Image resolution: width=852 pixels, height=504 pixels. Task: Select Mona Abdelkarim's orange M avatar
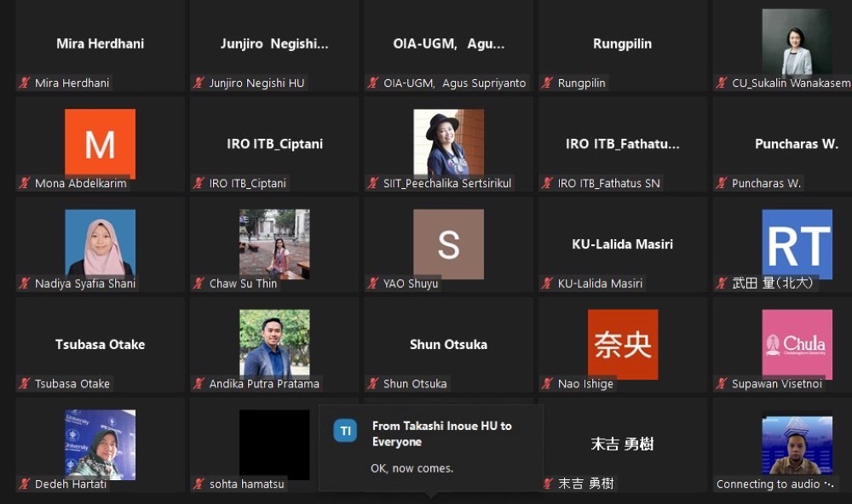click(x=100, y=144)
